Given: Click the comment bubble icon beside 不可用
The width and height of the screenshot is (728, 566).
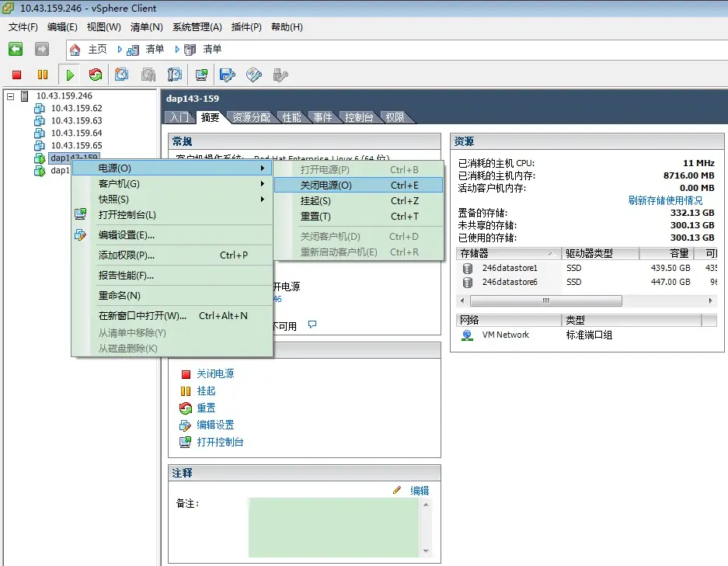Looking at the screenshot, I should point(312,325).
